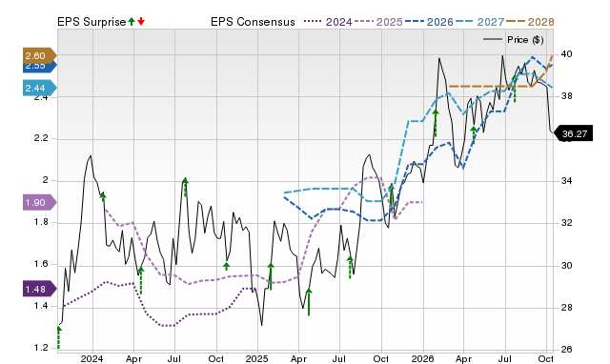Click the 40 label on the price axis
Image resolution: width=610 pixels, height=364 pixels.
click(x=566, y=54)
